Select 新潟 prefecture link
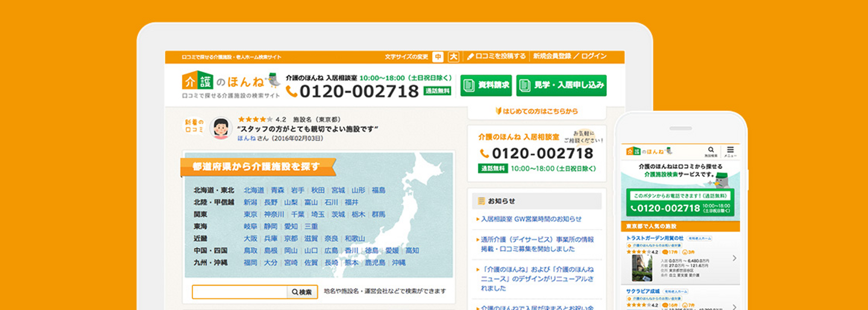Screen dimensions: 868x310 click(x=250, y=202)
